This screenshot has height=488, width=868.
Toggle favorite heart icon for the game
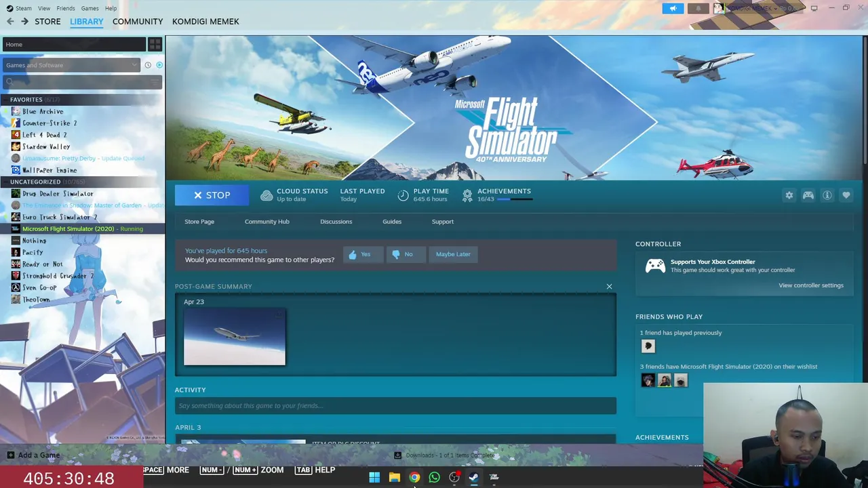tap(846, 195)
